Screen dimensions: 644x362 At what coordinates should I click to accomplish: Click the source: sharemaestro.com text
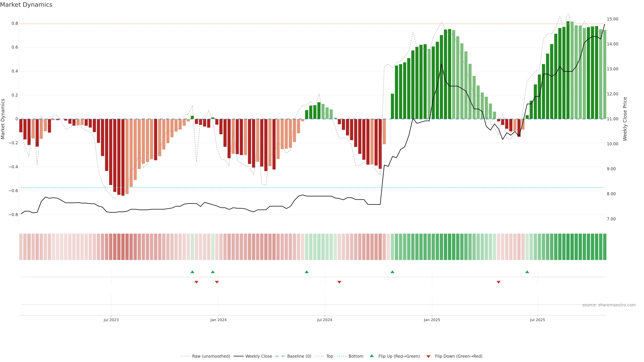click(609, 305)
